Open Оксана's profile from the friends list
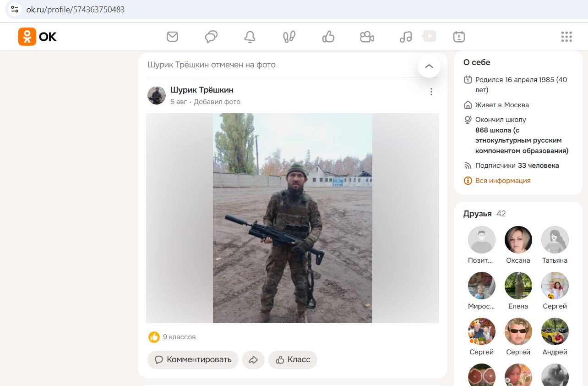The image size is (588, 386). (518, 239)
